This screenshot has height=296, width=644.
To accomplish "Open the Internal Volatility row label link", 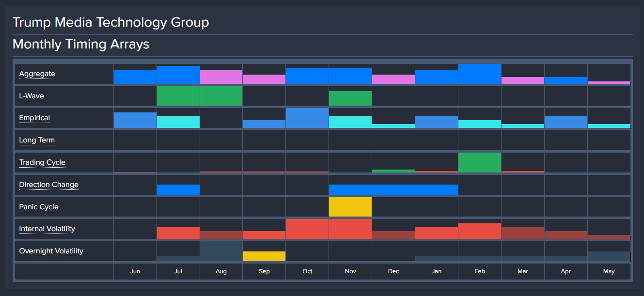I will point(47,229).
